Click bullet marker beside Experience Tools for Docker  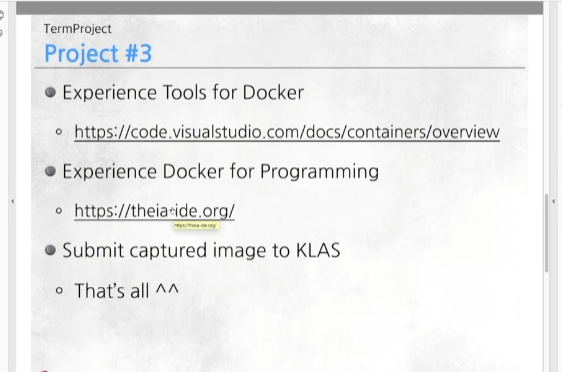point(51,92)
